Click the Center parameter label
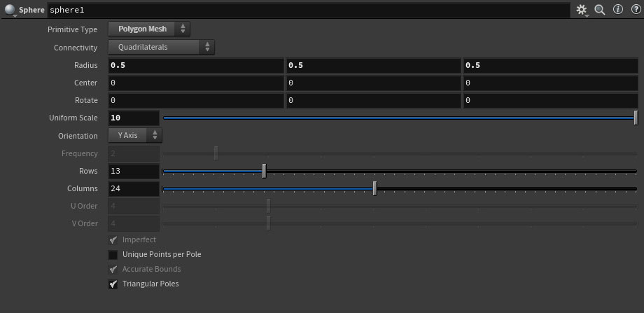Image resolution: width=644 pixels, height=313 pixels. tap(85, 83)
